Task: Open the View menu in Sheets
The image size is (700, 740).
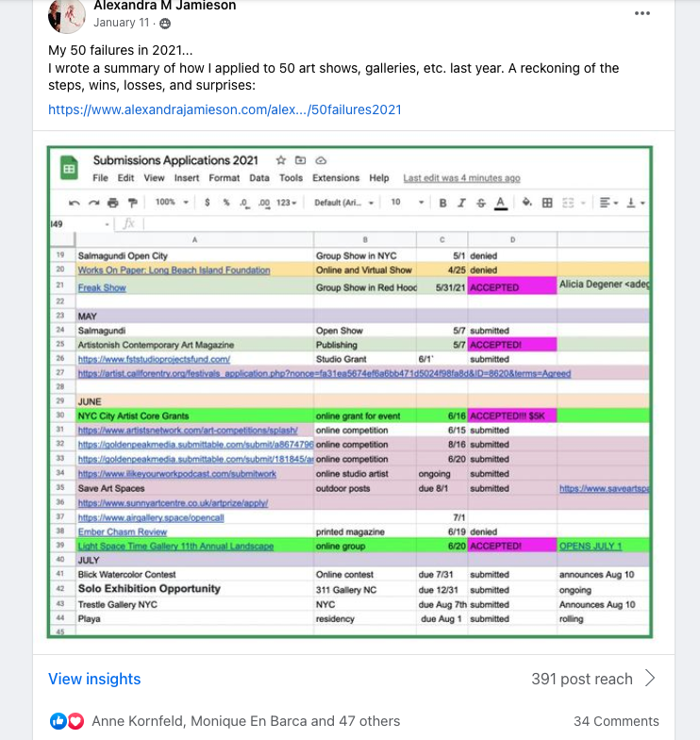Action: pos(155,177)
